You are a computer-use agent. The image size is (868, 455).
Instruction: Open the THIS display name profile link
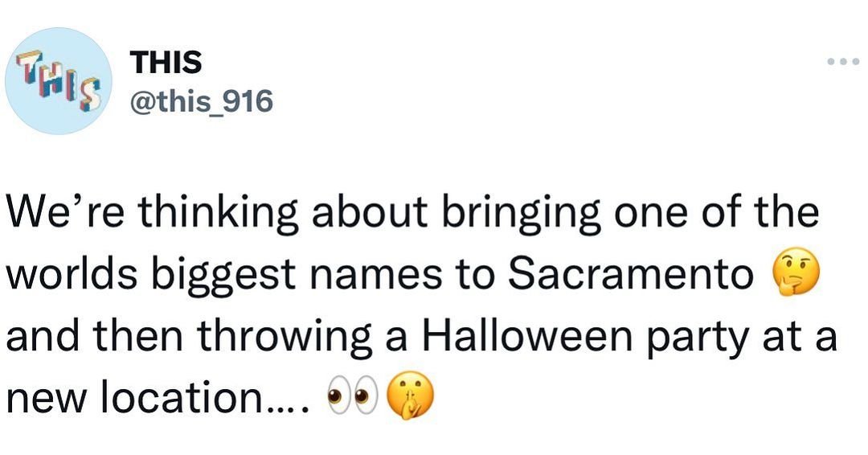(x=166, y=61)
